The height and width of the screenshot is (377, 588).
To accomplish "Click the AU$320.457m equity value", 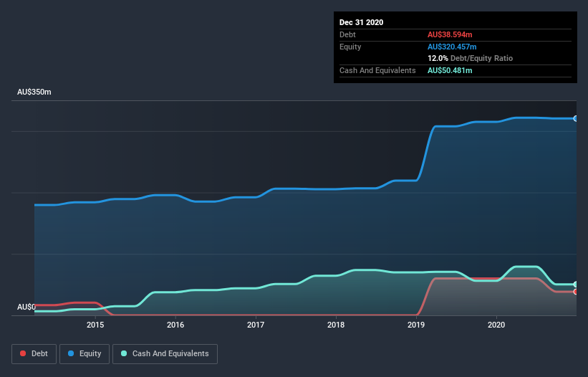I will pos(452,47).
